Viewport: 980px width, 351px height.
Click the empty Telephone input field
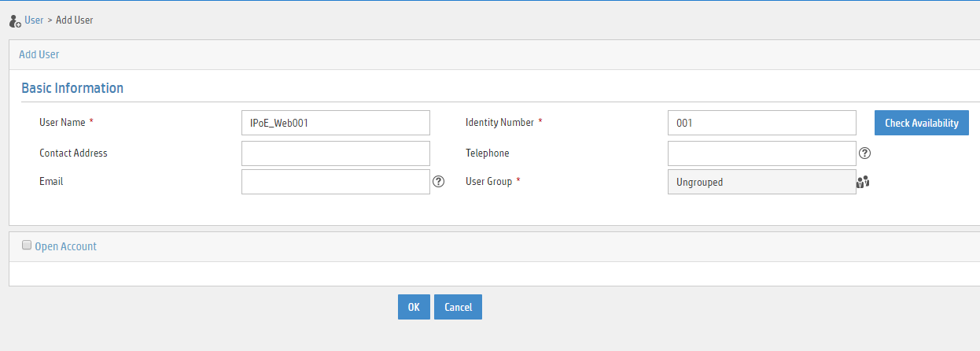pos(762,153)
